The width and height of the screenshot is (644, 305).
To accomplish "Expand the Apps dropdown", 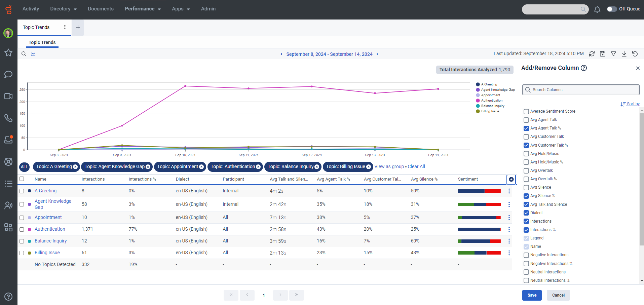I will pos(181,9).
